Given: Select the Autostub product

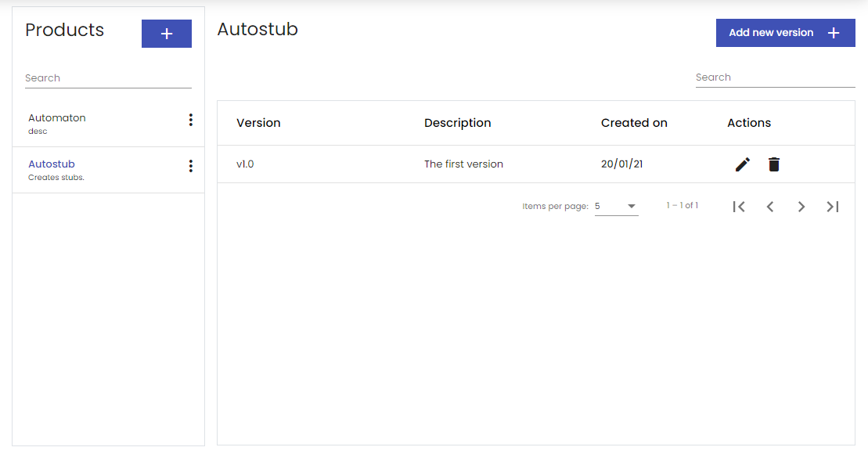Looking at the screenshot, I should coord(109,170).
